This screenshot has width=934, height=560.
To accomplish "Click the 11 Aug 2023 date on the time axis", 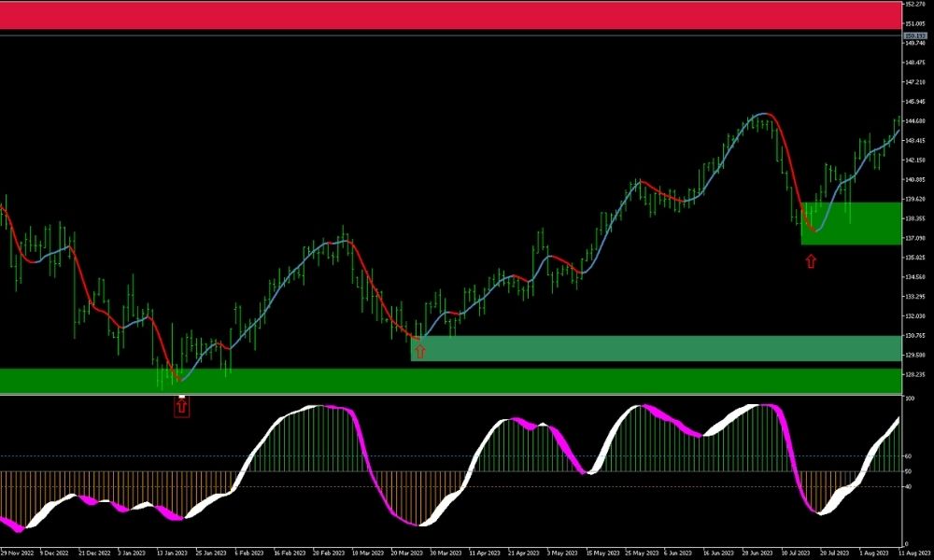I will point(915,553).
